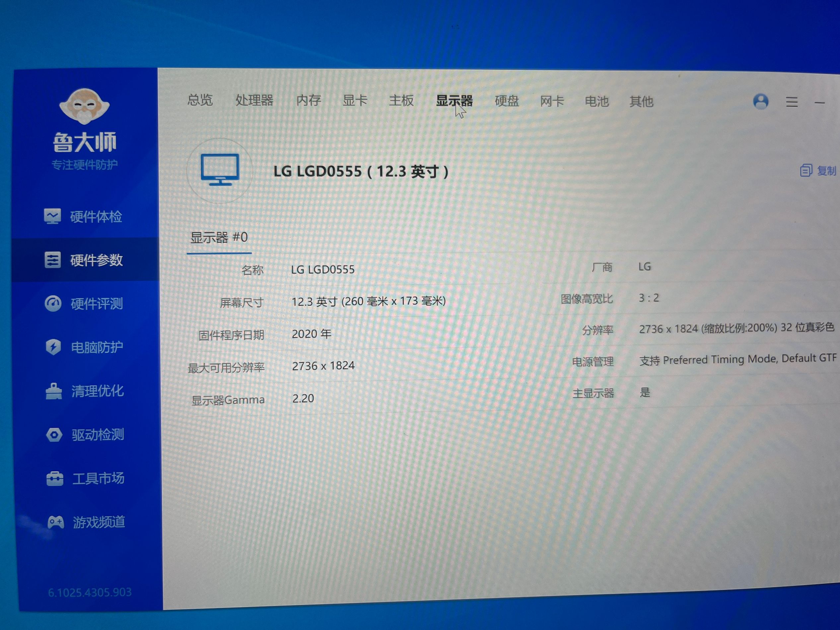Click the 硬件体检 monitor icon

click(52, 216)
